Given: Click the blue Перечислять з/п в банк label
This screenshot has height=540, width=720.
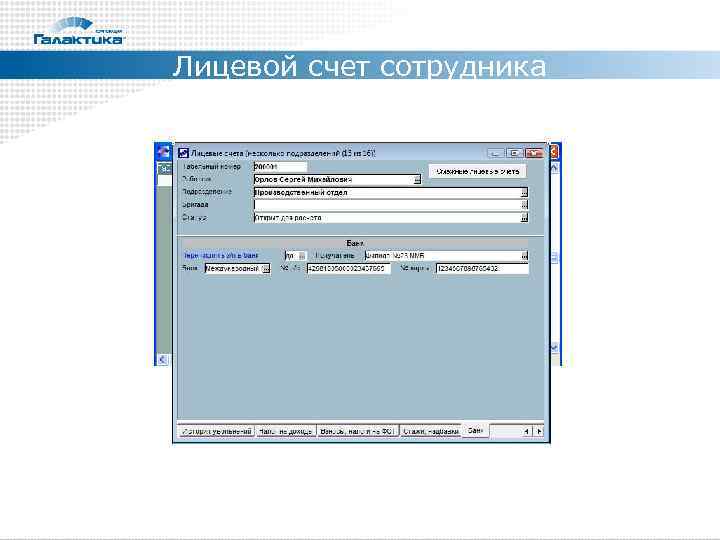Looking at the screenshot, I should [221, 255].
